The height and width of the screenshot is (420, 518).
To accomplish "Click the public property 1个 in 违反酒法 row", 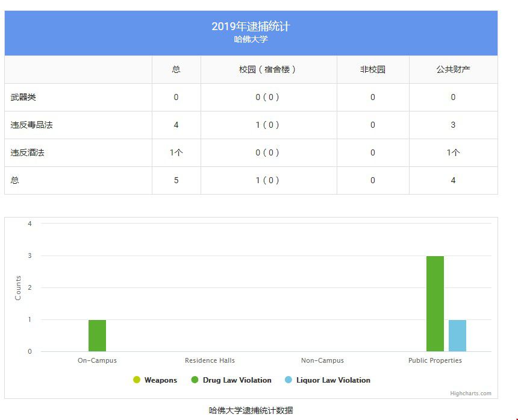I will [x=453, y=152].
